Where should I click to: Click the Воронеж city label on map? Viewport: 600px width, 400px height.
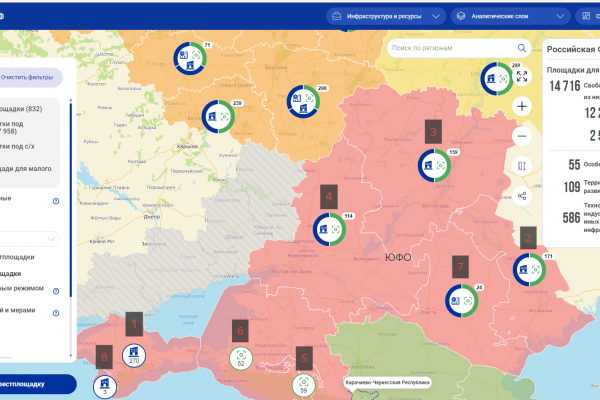pyautogui.click(x=276, y=67)
